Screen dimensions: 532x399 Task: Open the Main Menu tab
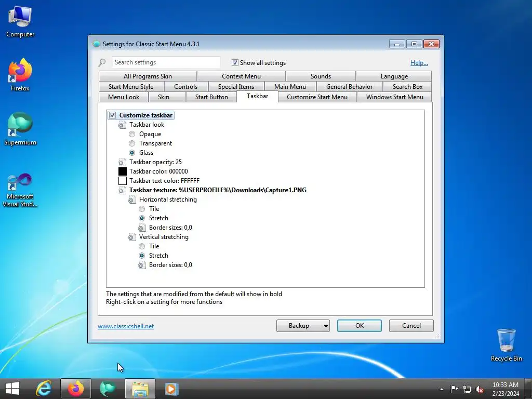290,87
